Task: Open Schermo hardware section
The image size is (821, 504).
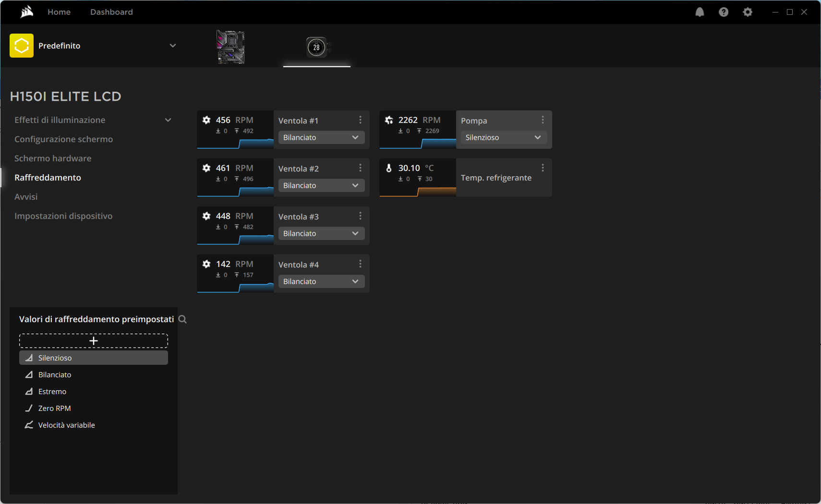Action: (x=53, y=158)
